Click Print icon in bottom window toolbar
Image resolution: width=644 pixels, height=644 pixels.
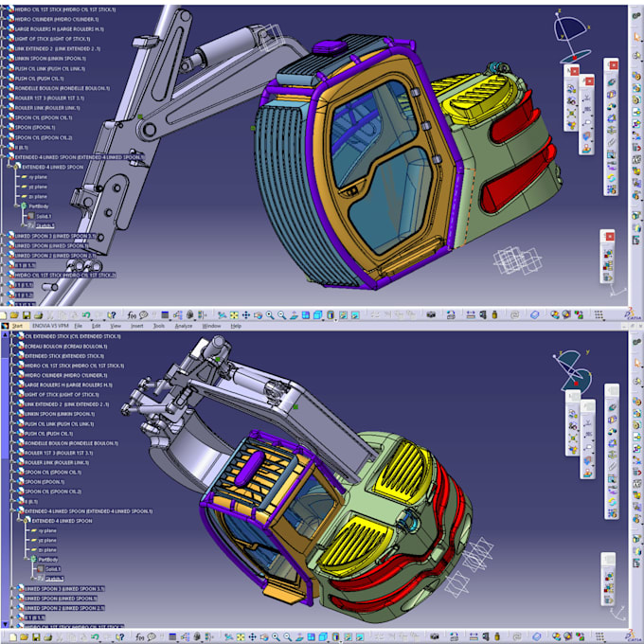coord(48,637)
